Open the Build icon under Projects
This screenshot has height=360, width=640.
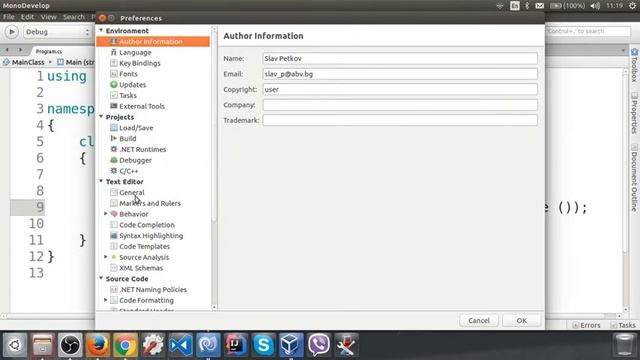click(x=113, y=138)
